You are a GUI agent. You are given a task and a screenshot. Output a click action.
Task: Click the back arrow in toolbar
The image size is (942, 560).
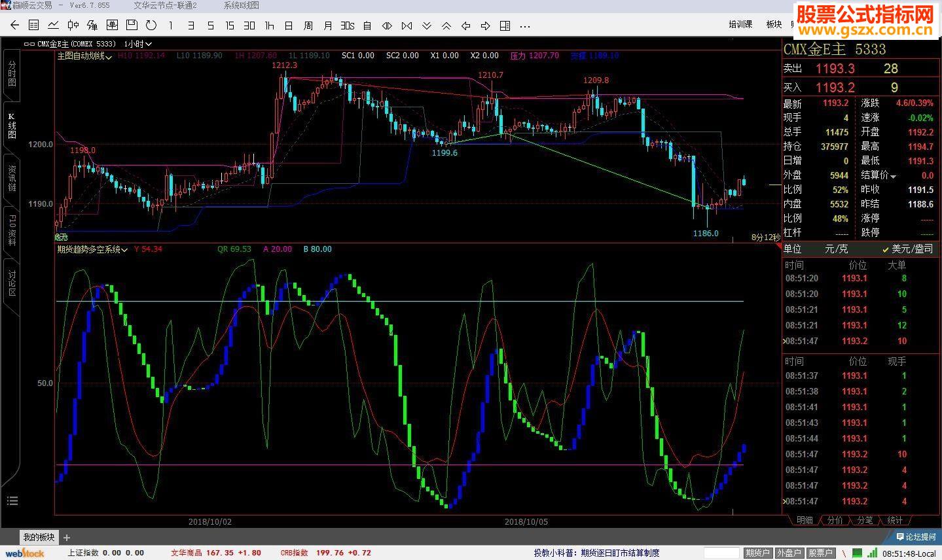pos(14,26)
